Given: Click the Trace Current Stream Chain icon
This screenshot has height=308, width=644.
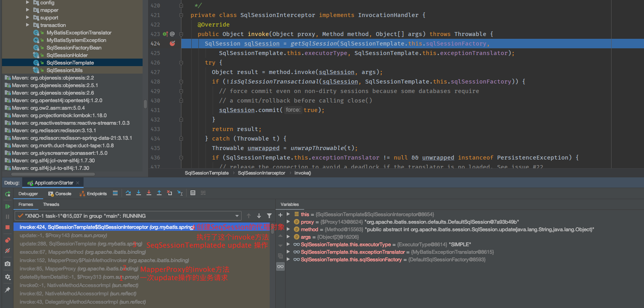Looking at the screenshot, I should tap(203, 193).
